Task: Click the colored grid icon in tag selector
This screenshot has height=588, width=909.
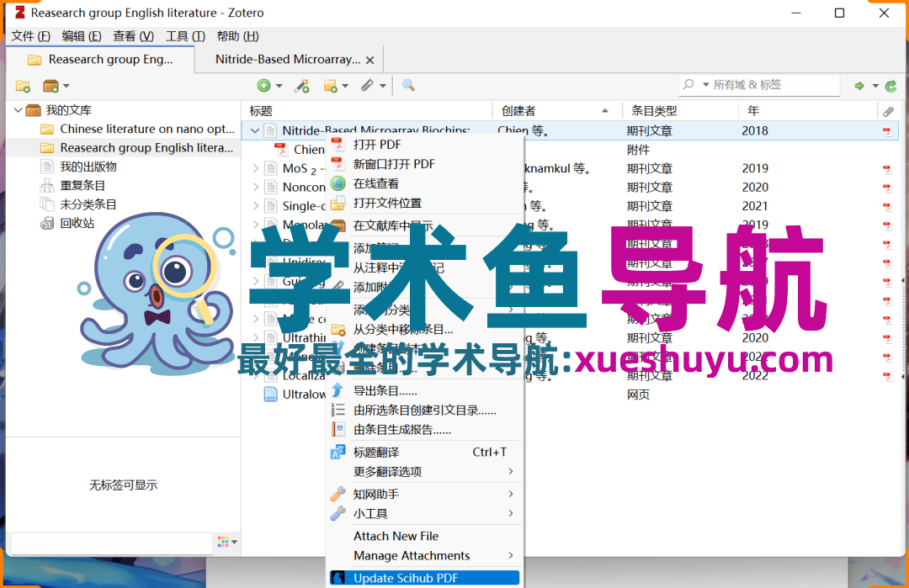Action: [x=223, y=542]
